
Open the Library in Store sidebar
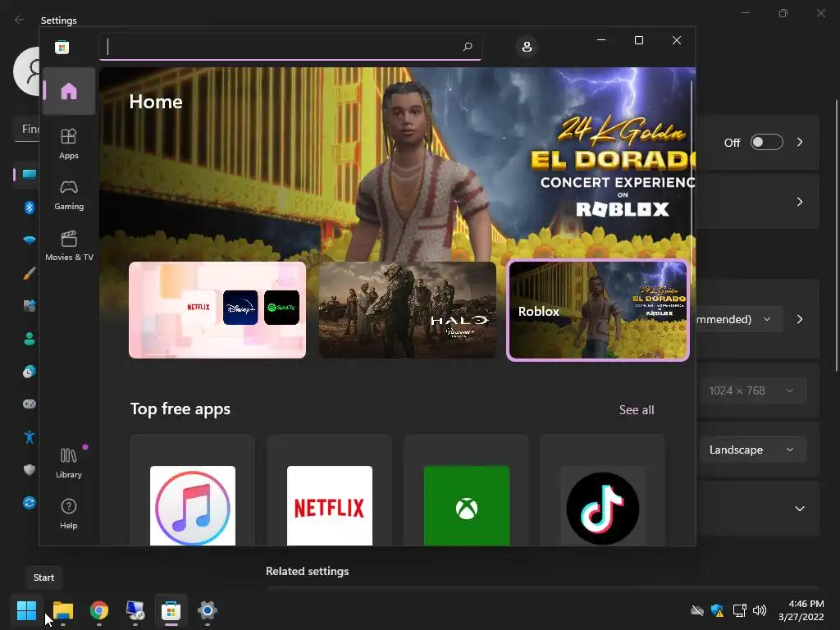(x=69, y=463)
